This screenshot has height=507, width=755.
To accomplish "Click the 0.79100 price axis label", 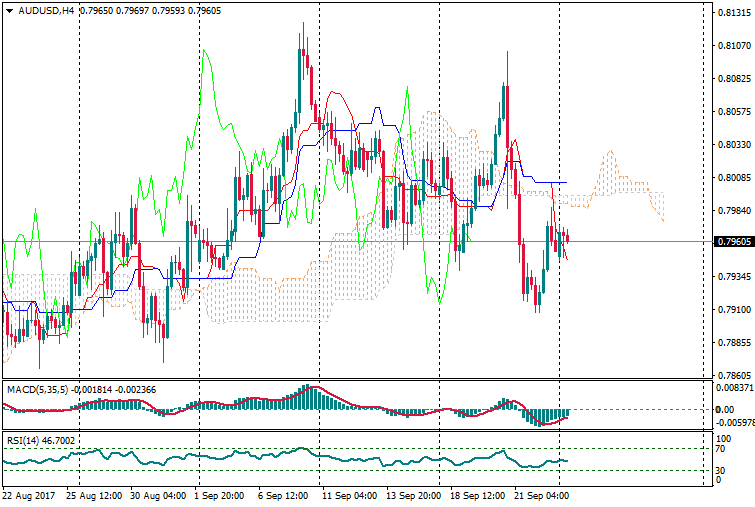I will pyautogui.click(x=734, y=310).
